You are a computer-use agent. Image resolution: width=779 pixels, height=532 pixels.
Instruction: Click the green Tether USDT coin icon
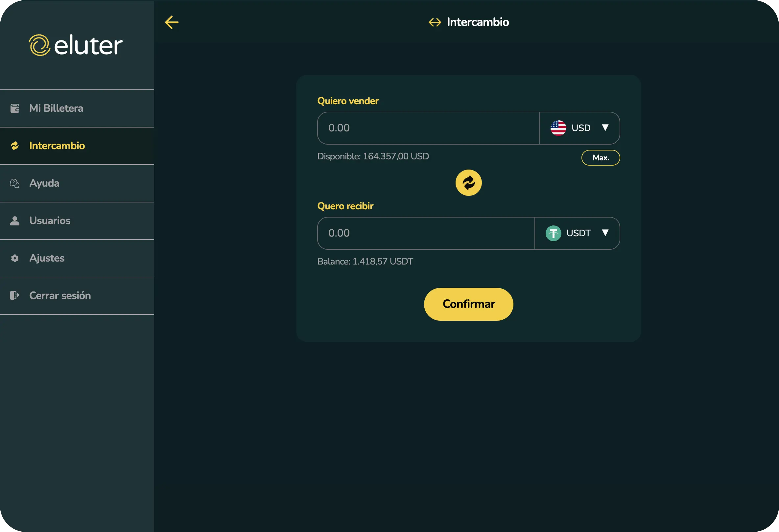[x=553, y=233]
